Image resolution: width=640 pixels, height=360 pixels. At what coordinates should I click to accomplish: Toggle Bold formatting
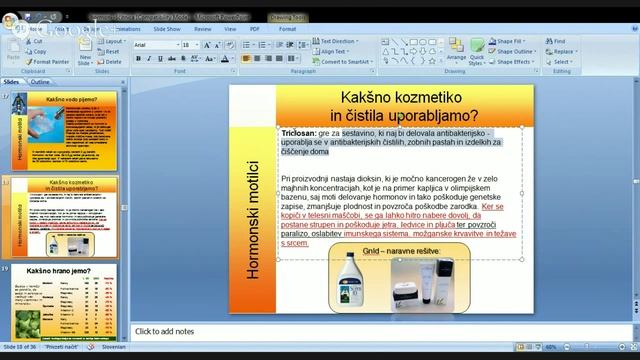(138, 59)
